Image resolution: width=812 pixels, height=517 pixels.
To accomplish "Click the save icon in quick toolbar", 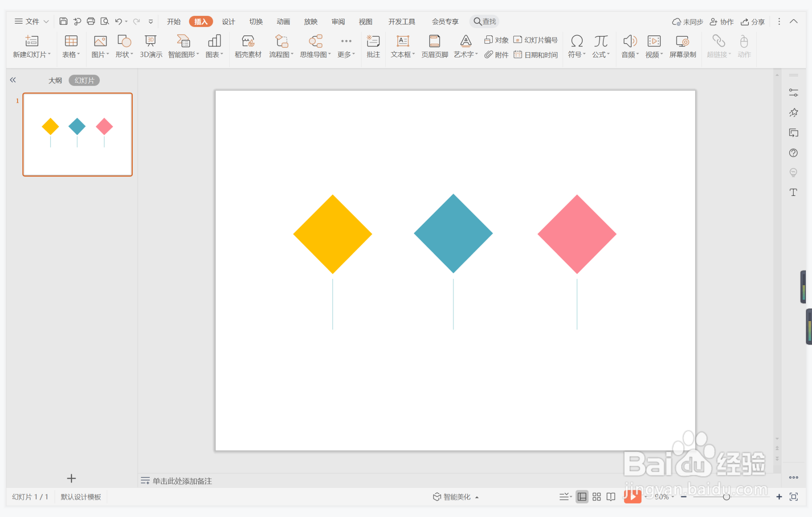I will [63, 21].
